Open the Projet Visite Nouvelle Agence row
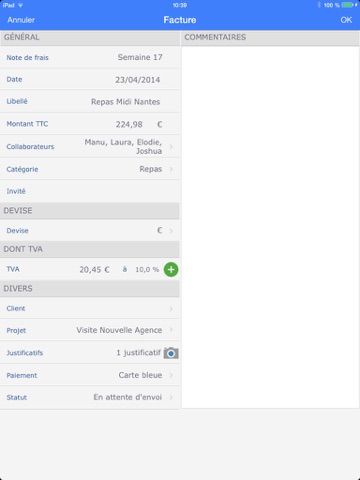The height and width of the screenshot is (480, 360). [90, 330]
